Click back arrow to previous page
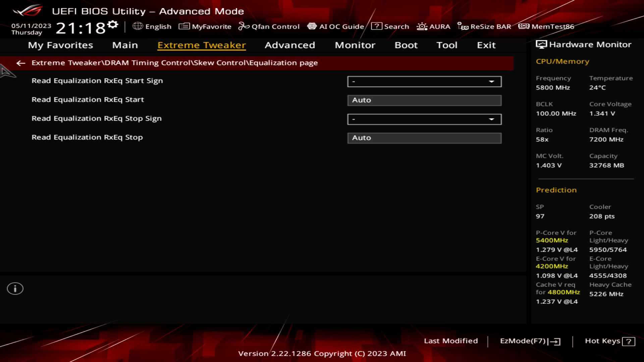 [x=20, y=63]
